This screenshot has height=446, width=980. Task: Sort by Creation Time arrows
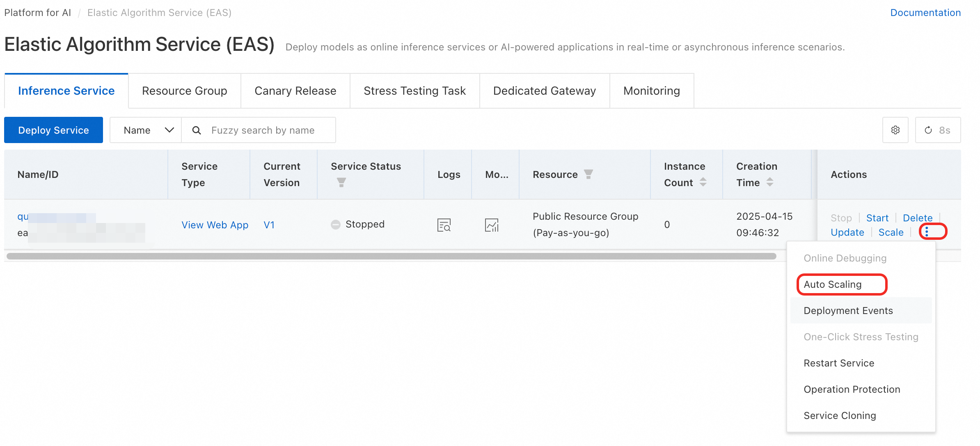pyautogui.click(x=770, y=182)
